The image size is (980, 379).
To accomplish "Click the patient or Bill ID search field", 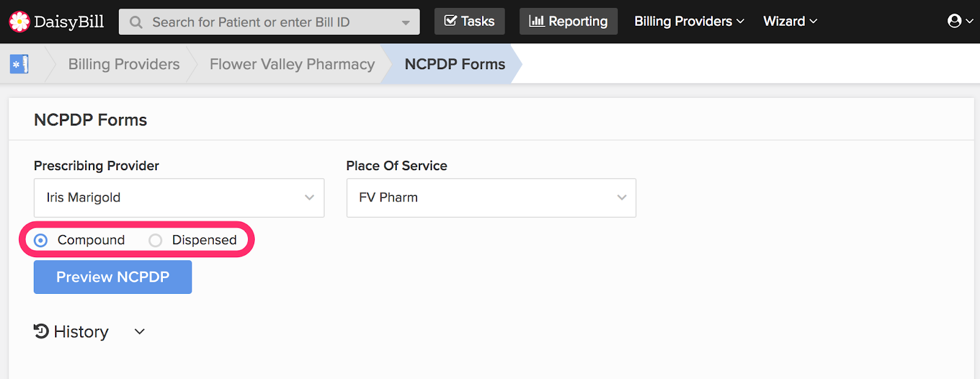I will click(x=269, y=22).
